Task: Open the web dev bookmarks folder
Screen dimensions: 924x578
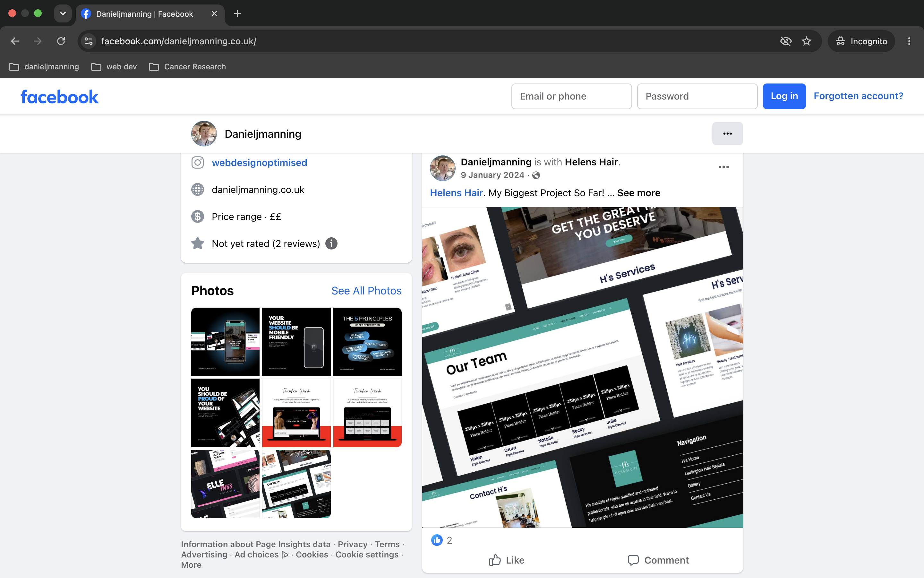Action: [x=114, y=67]
